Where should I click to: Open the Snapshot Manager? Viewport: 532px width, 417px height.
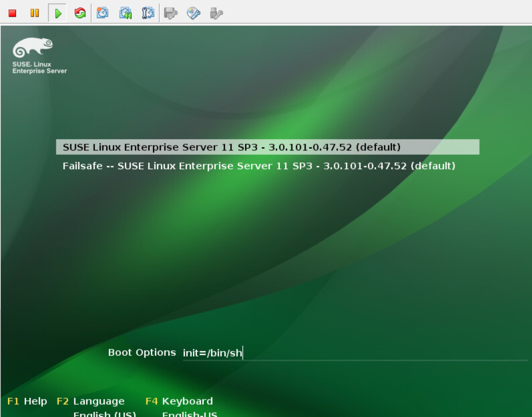148,13
